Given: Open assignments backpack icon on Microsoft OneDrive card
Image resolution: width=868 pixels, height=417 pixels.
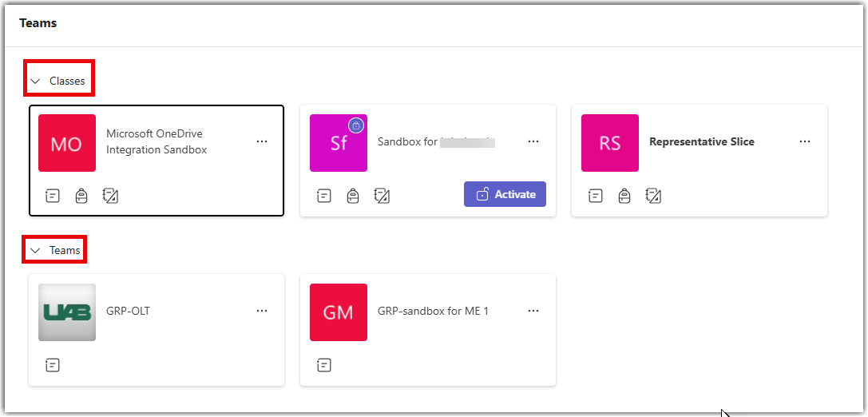Looking at the screenshot, I should 81,196.
